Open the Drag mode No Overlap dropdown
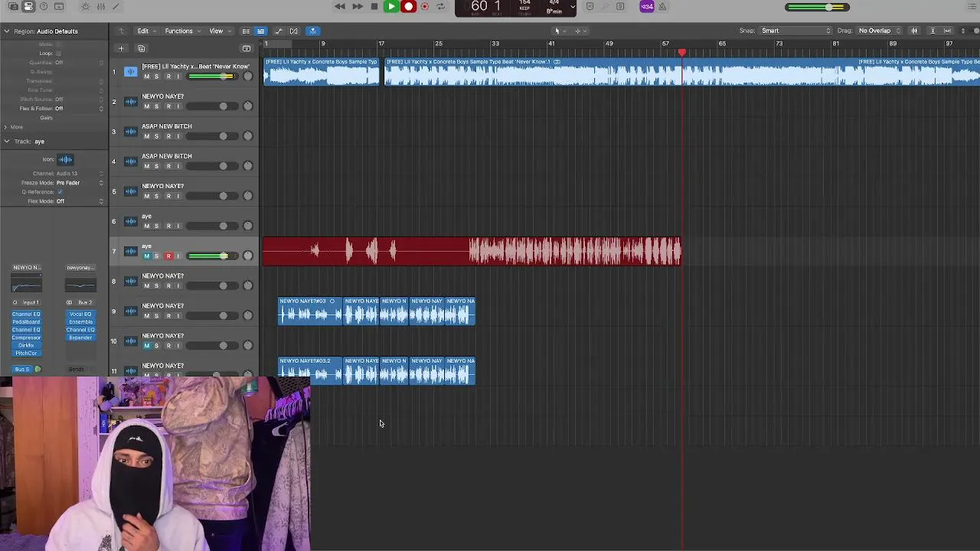 click(x=878, y=31)
